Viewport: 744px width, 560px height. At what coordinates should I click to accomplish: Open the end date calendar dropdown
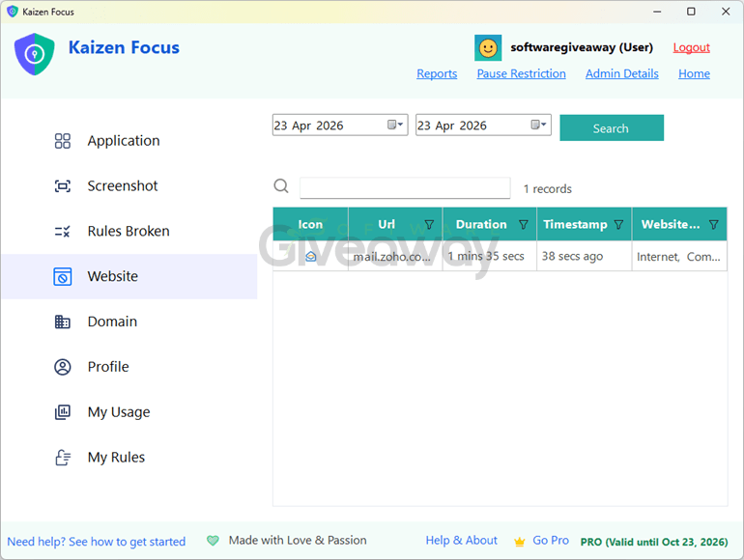[x=538, y=125]
